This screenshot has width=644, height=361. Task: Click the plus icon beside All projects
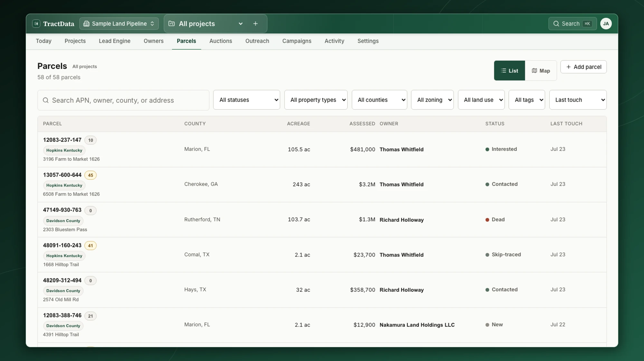click(255, 24)
